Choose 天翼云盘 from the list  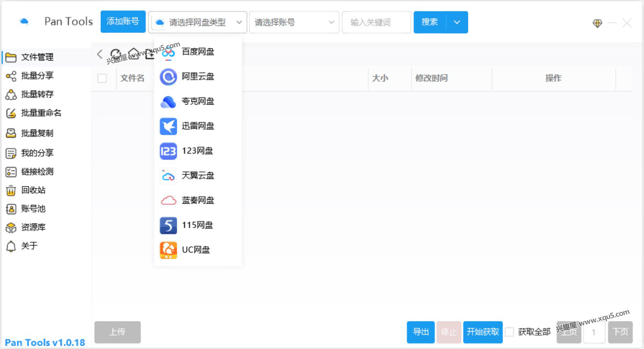click(x=198, y=176)
